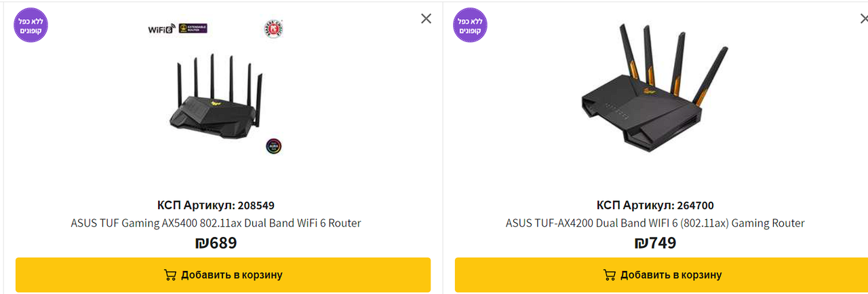Image resolution: width=868 pixels, height=294 pixels.
Task: Click cart icon in the TUF-AX4200 add button
Action: click(610, 275)
